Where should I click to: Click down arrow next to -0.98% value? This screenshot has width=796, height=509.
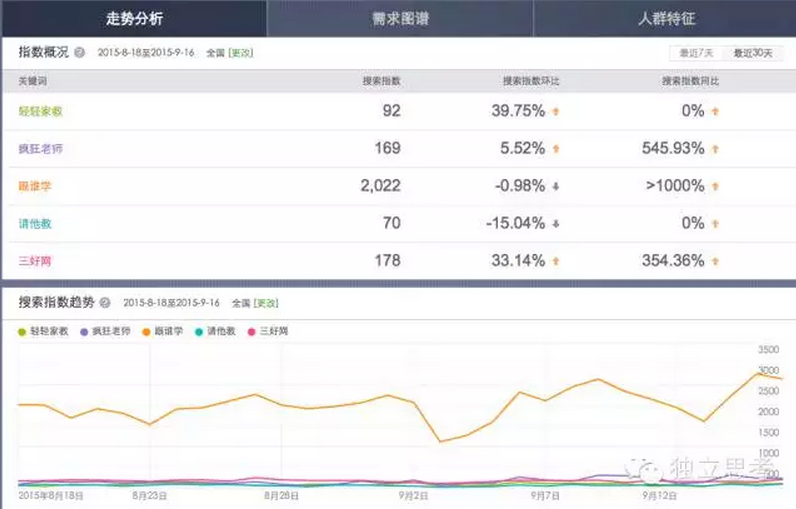(x=555, y=186)
